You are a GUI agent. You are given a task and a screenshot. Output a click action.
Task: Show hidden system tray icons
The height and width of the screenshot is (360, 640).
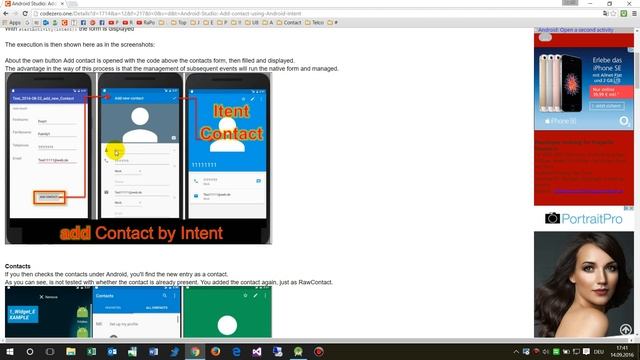point(516,351)
